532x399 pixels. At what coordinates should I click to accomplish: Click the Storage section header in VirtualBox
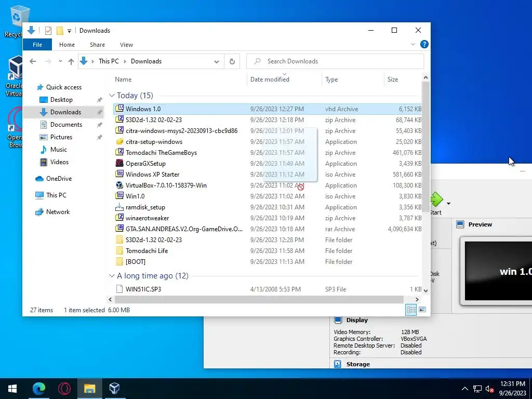pyautogui.click(x=358, y=364)
